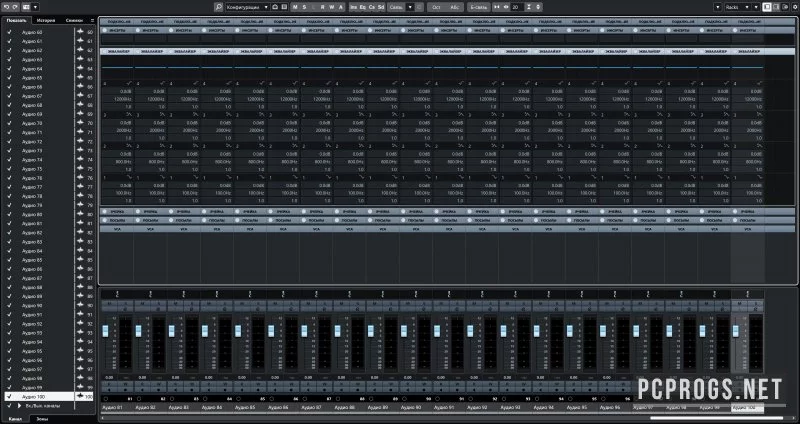The width and height of the screenshot is (800, 424).
Task: Open the arrow dropdown beside layout icon
Action: pos(35,7)
